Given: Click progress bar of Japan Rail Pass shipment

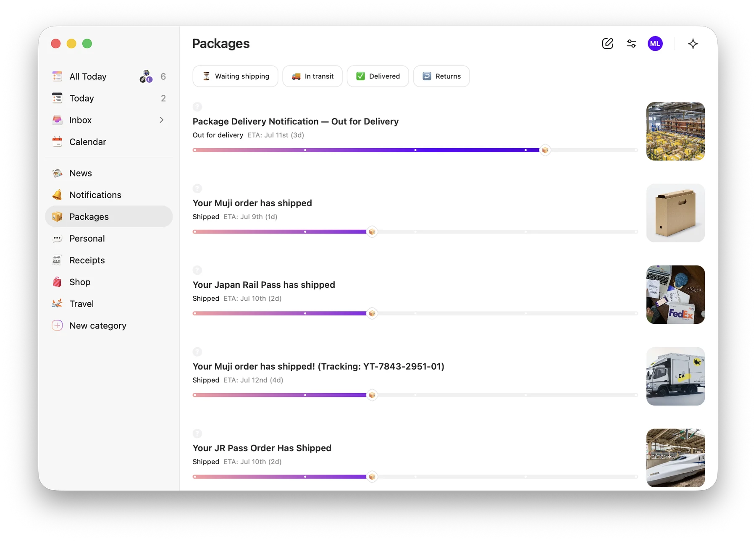Looking at the screenshot, I should click(x=415, y=313).
